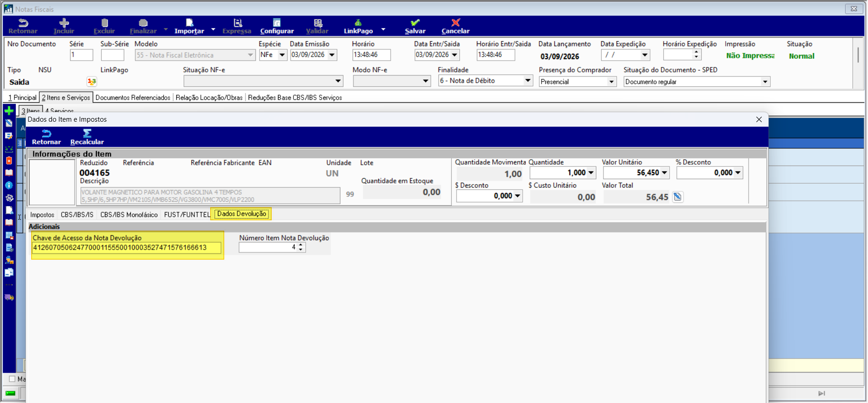Click the blue grid icon in left sidebar
The image size is (868, 403).
(9, 235)
